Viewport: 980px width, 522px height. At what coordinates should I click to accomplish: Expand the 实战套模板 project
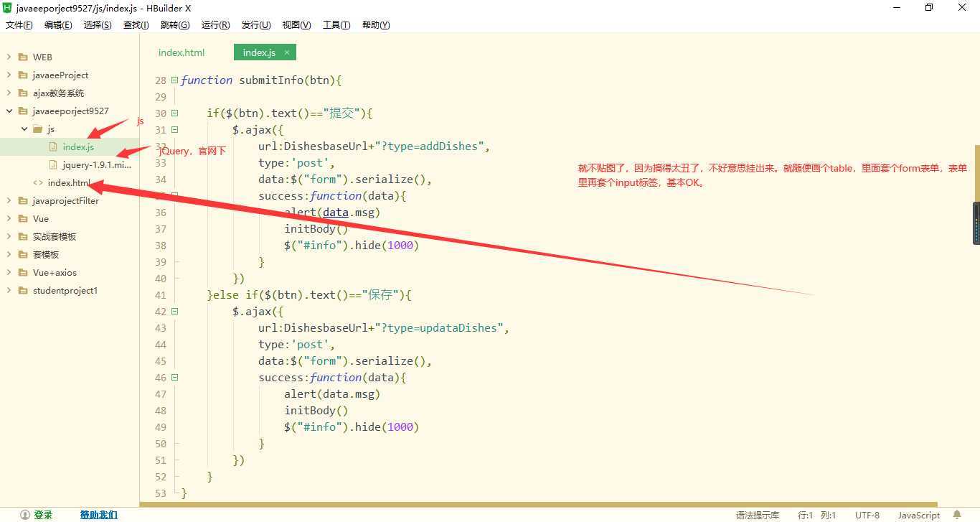[x=9, y=236]
